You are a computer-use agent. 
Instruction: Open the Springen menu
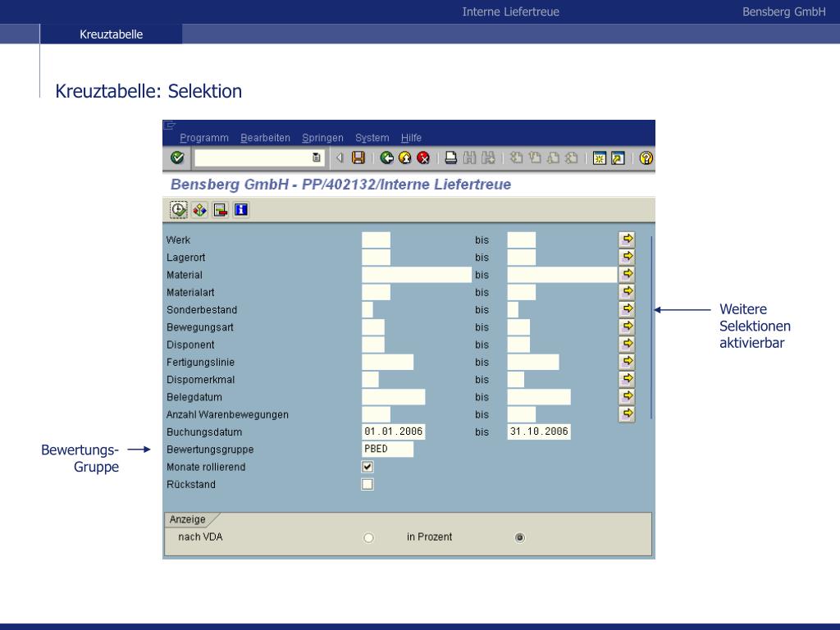click(322, 138)
